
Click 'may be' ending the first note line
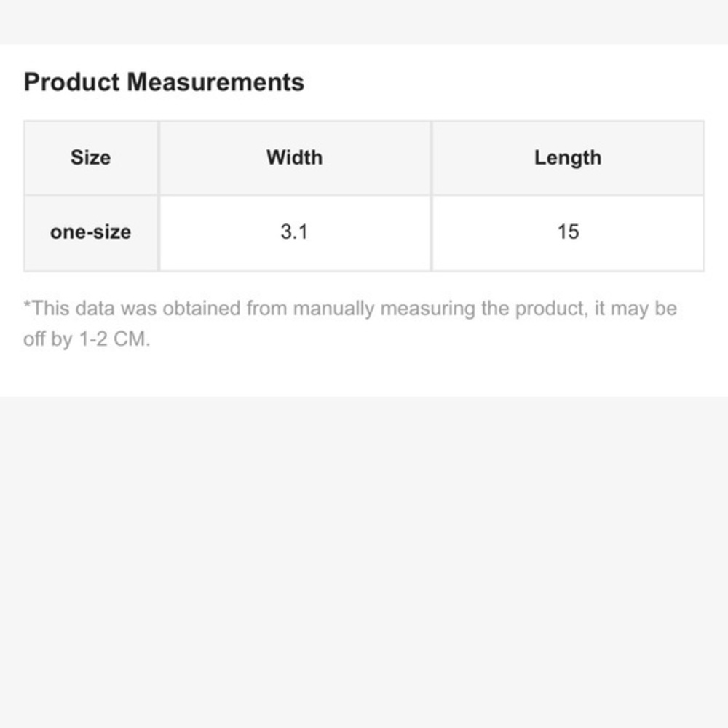click(644, 309)
